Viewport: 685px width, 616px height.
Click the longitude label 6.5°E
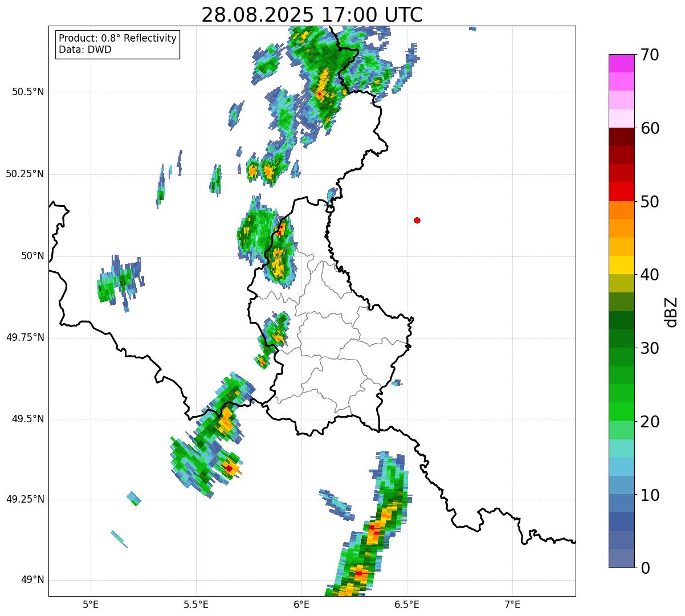click(407, 605)
